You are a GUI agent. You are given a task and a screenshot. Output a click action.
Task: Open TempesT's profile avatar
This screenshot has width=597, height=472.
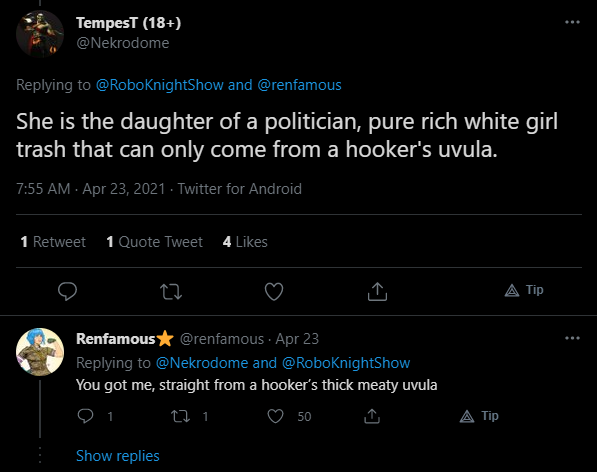coord(40,33)
